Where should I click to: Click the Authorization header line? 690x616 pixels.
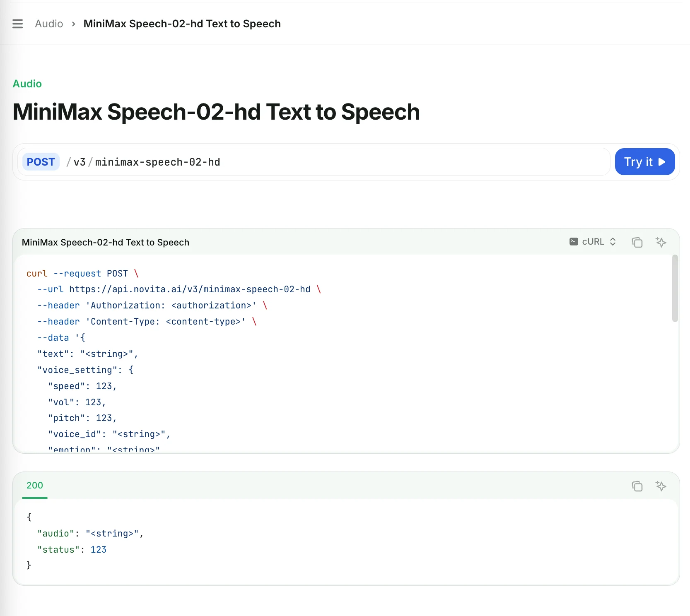(x=152, y=305)
